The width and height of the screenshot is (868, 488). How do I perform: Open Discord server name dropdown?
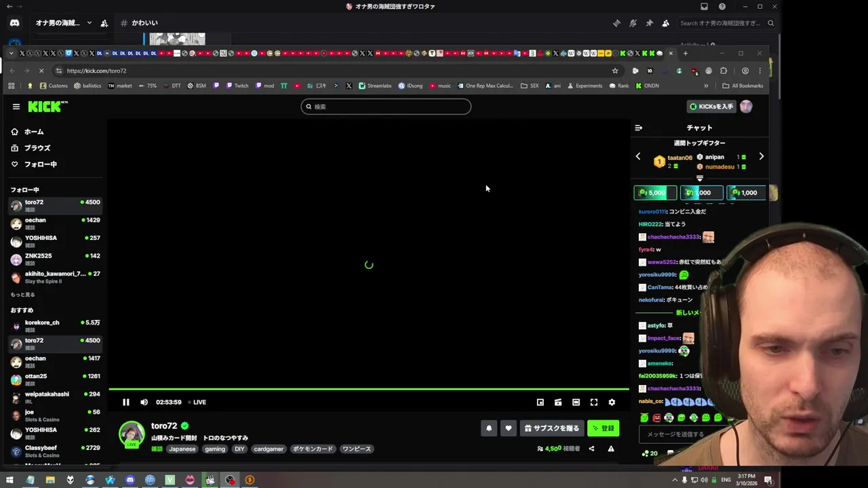(x=64, y=23)
